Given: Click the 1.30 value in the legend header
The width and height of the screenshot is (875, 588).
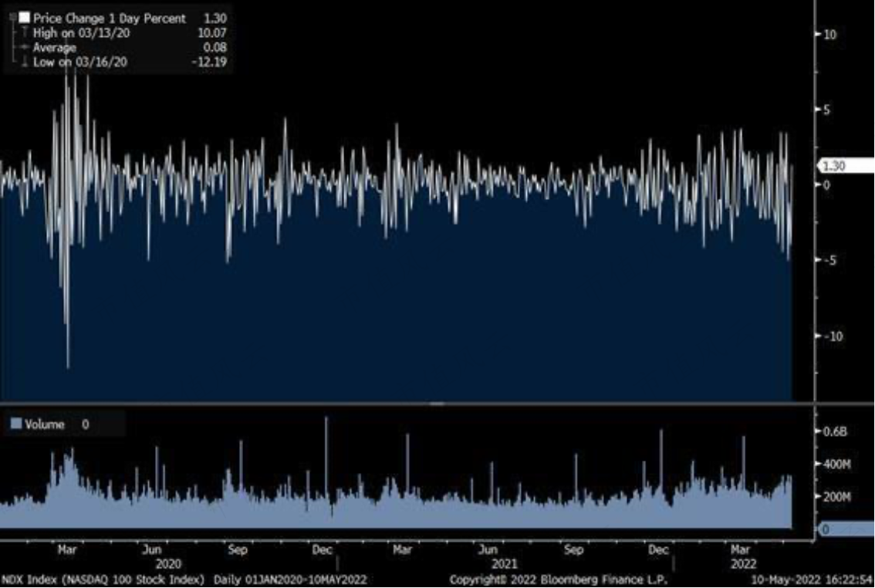Looking at the screenshot, I should [x=215, y=19].
